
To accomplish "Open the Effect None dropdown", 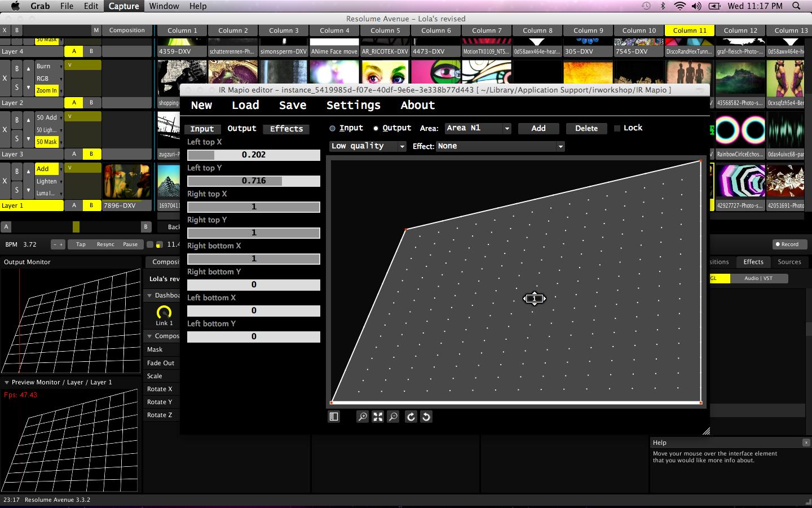I will click(500, 146).
